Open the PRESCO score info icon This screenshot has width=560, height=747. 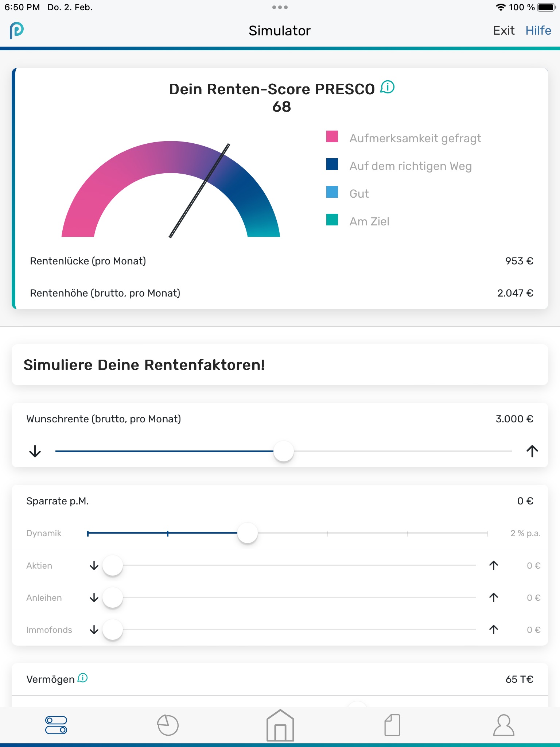[388, 87]
